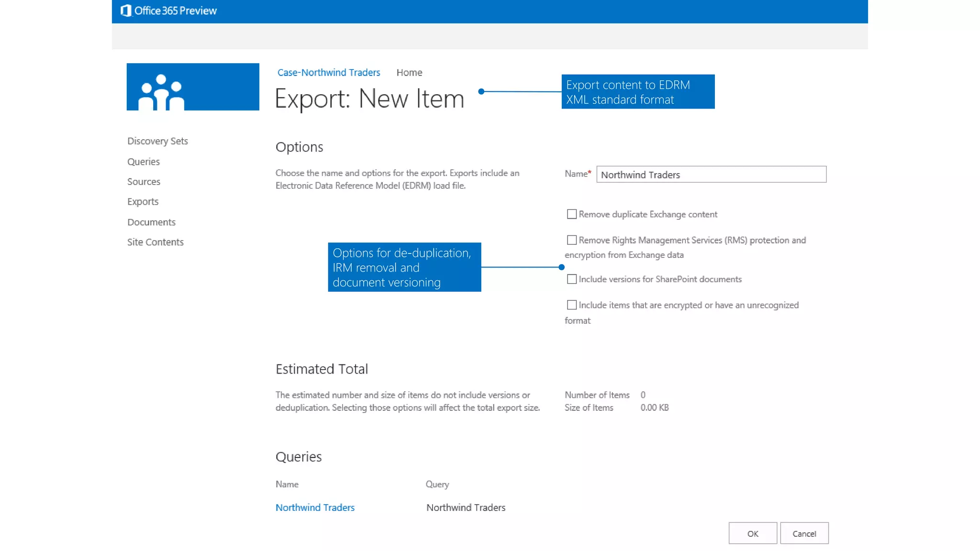Click the export Name input field

pos(711,175)
